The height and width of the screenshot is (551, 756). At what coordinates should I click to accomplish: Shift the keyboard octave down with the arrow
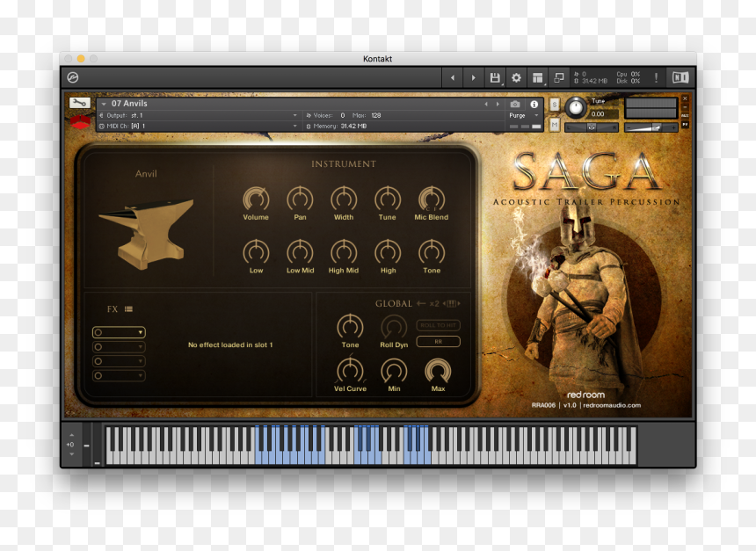(x=71, y=454)
